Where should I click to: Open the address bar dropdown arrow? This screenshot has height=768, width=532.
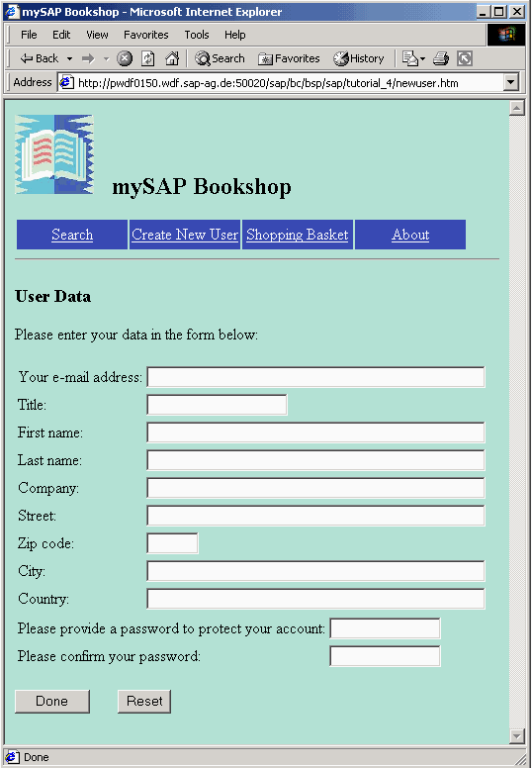click(x=511, y=82)
